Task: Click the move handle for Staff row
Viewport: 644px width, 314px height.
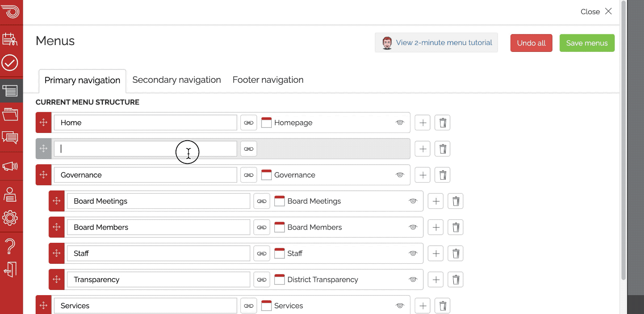Action: (x=57, y=254)
